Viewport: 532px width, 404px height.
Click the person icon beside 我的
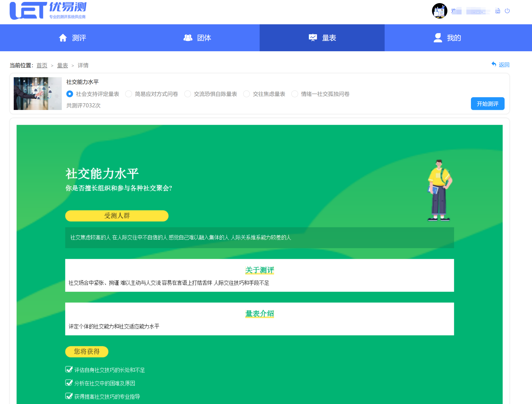pos(438,38)
